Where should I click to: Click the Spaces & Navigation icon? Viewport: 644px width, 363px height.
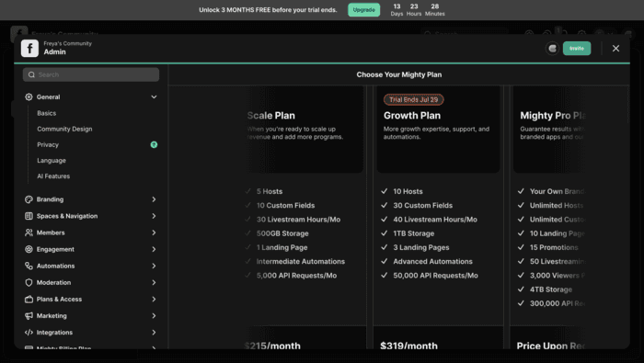(29, 216)
